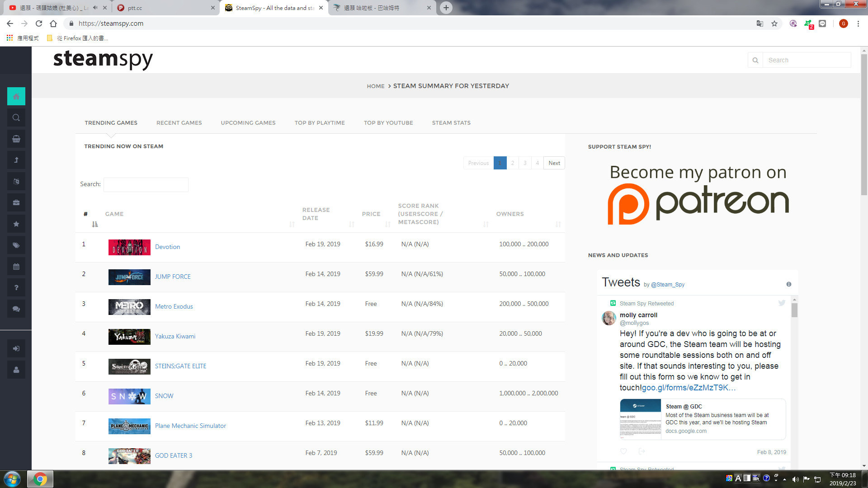Click the Google Translate icon in address bar
This screenshot has width=868, height=488.
(x=759, y=23)
